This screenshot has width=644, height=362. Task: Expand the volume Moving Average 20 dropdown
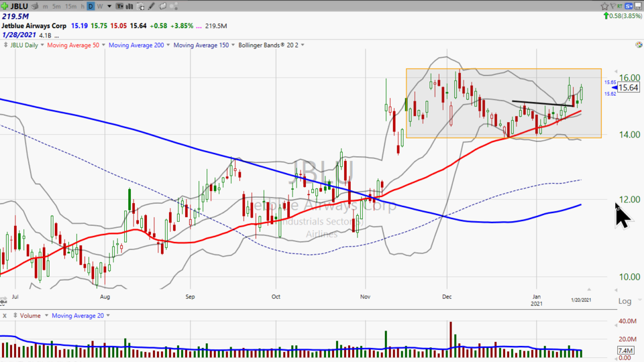(108, 316)
